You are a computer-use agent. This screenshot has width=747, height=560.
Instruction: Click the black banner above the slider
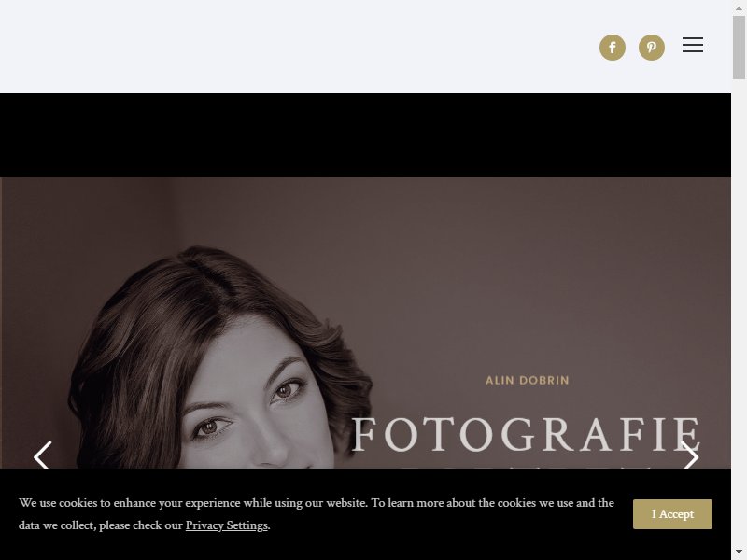365,135
